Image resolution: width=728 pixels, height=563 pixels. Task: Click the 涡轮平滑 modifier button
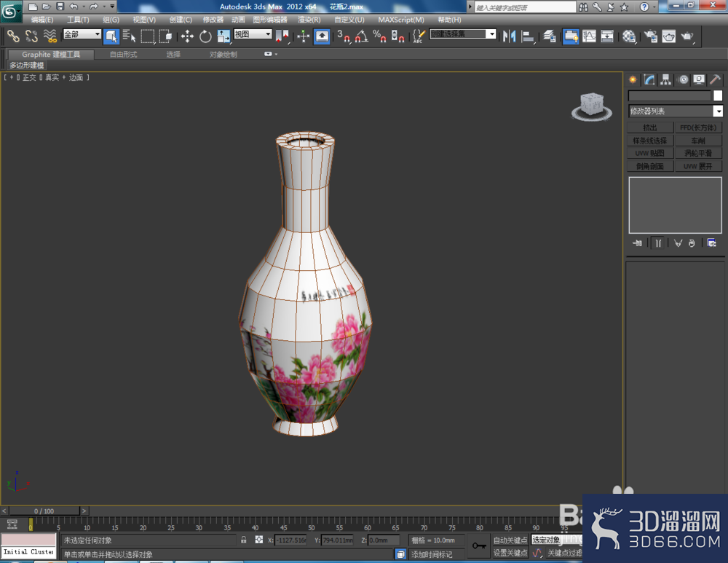click(698, 153)
